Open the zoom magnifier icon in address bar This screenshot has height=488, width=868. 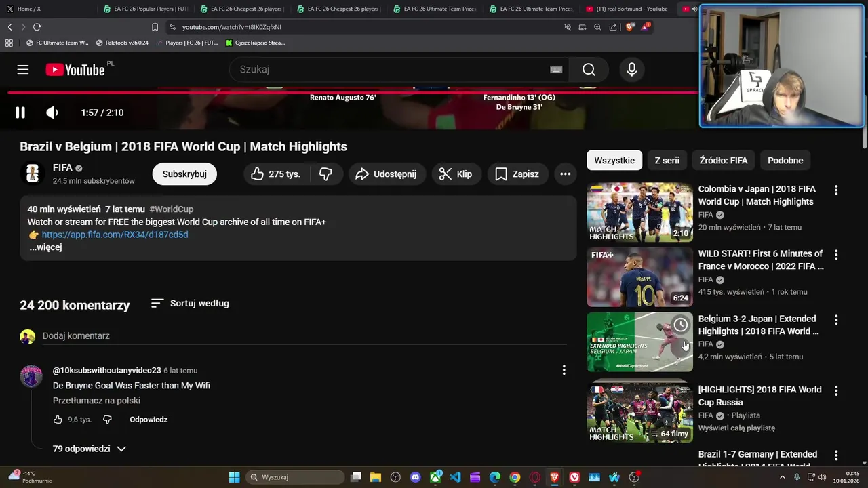point(597,27)
